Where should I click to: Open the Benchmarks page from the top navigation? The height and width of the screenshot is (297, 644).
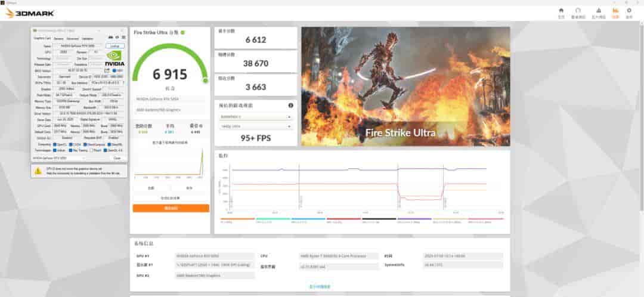click(578, 11)
